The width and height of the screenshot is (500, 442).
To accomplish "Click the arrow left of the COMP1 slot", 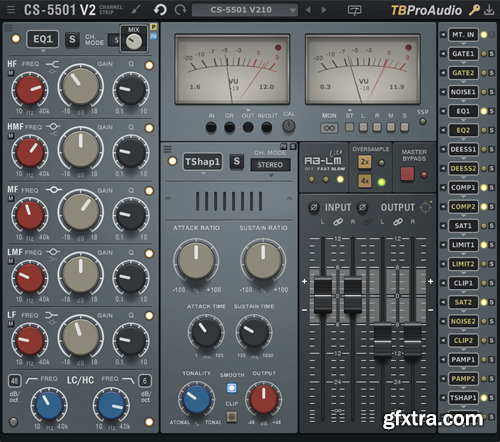I will (x=443, y=188).
